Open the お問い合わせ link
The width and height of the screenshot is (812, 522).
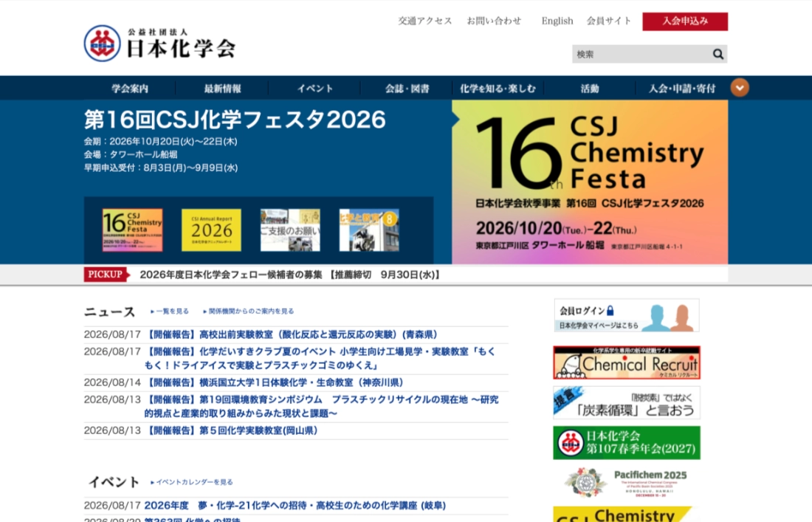pyautogui.click(x=494, y=21)
